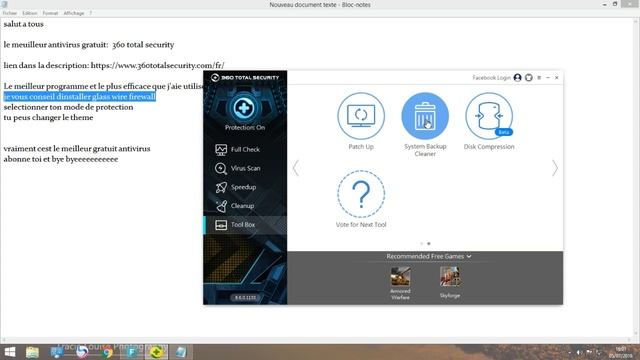Open the ? help menu in Bloc-notes
Screen dimensions: 640x360
click(x=91, y=13)
